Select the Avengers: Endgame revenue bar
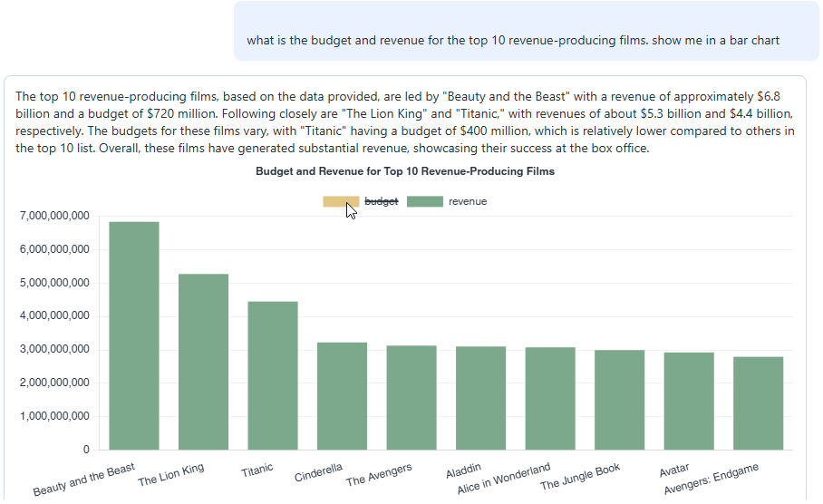823x504 pixels. tap(758, 402)
